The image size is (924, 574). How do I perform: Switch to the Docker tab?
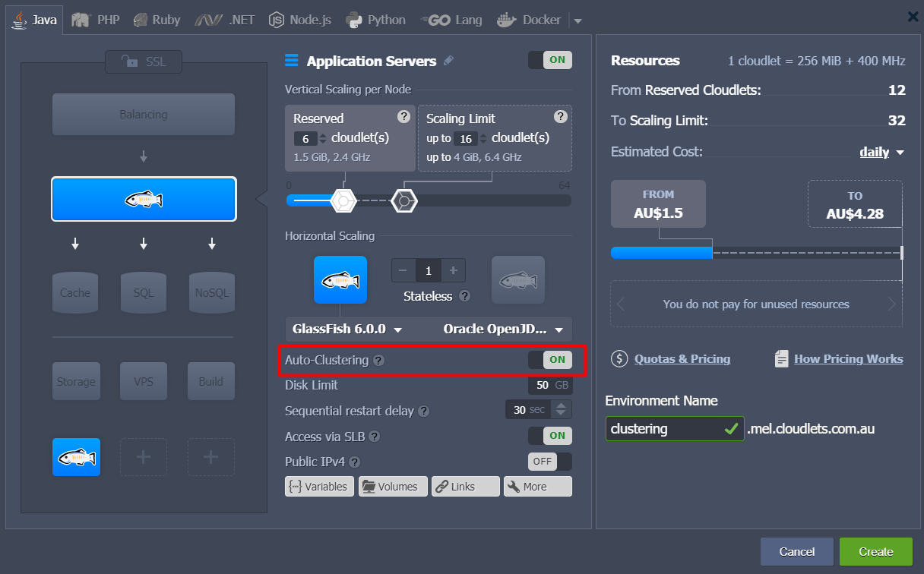point(529,20)
